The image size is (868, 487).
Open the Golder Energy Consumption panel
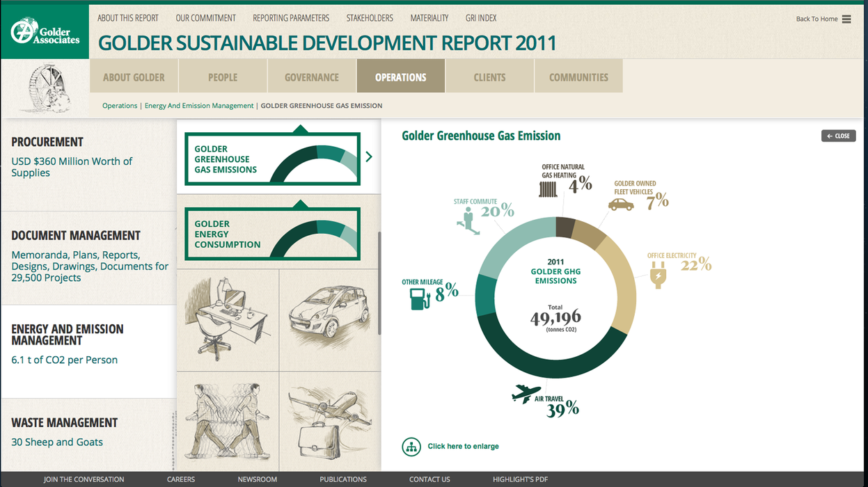coord(272,234)
